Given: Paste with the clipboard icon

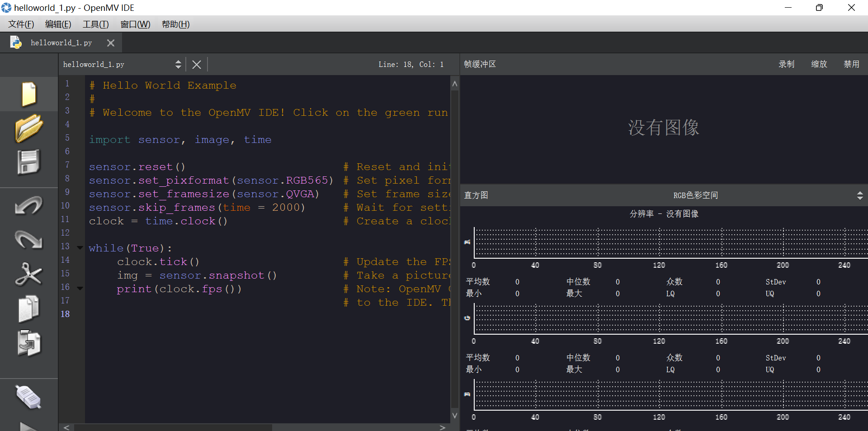Looking at the screenshot, I should tap(29, 343).
